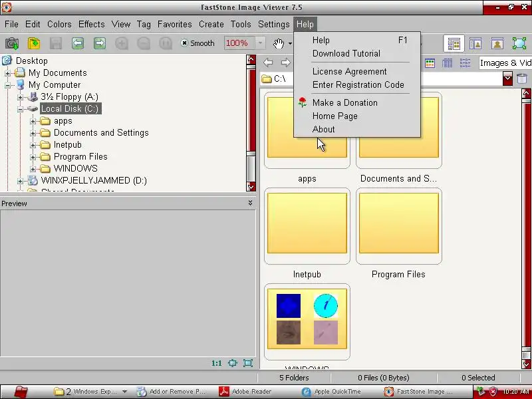Click the FastStone eye logo in title bar
Screen dimensions: 532x399
7,7
